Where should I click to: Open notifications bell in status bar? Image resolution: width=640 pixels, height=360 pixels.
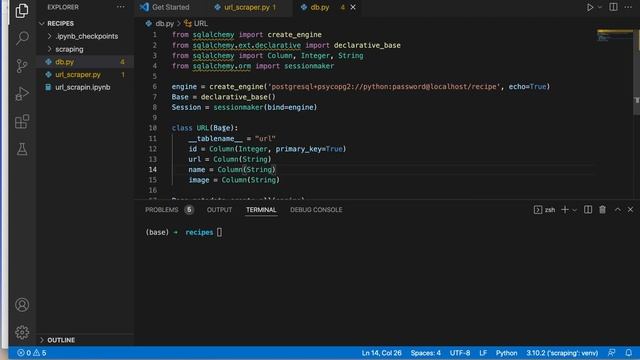click(629, 353)
